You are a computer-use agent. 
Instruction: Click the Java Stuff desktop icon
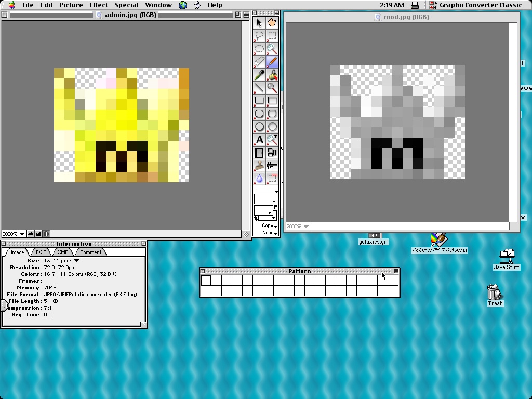pyautogui.click(x=507, y=260)
